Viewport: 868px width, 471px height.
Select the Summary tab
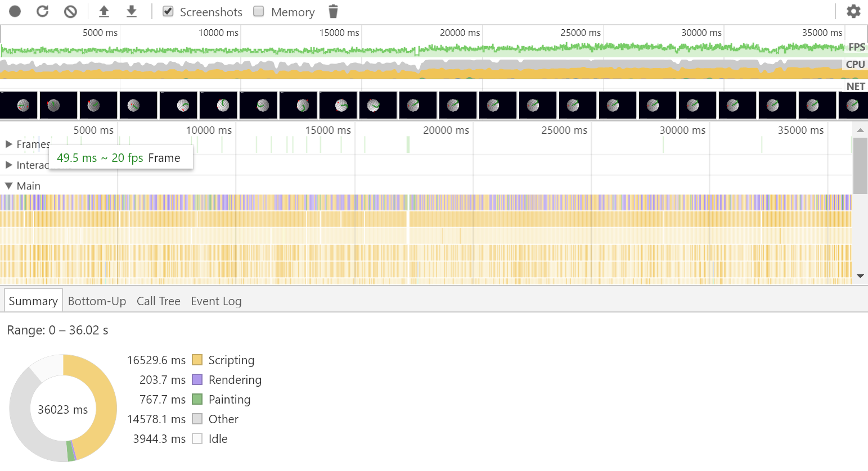33,301
